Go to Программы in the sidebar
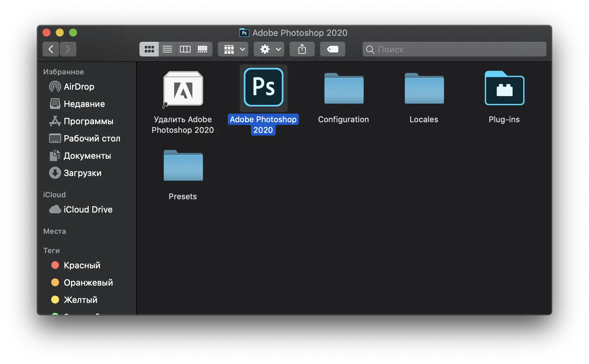589x364 pixels. point(88,121)
